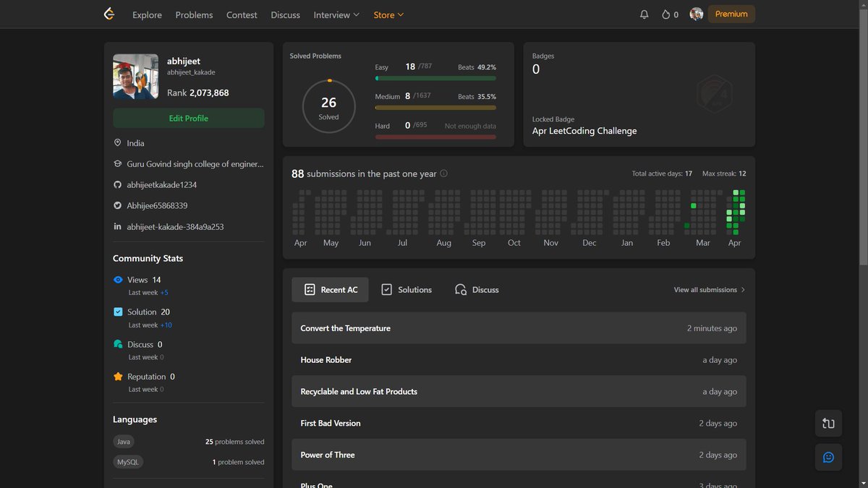Open the Explore menu item
This screenshot has height=488, width=868.
point(147,14)
